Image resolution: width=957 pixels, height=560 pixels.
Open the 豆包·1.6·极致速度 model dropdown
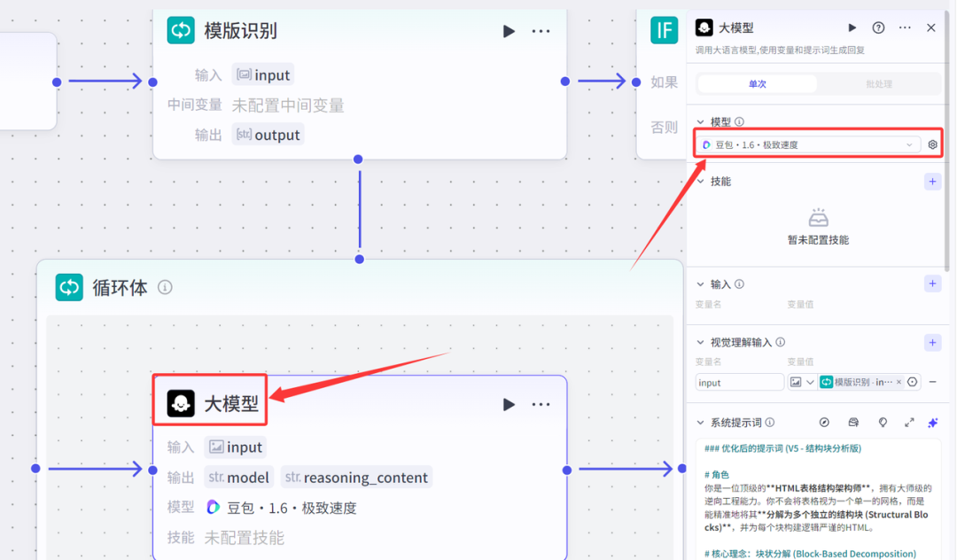(808, 144)
